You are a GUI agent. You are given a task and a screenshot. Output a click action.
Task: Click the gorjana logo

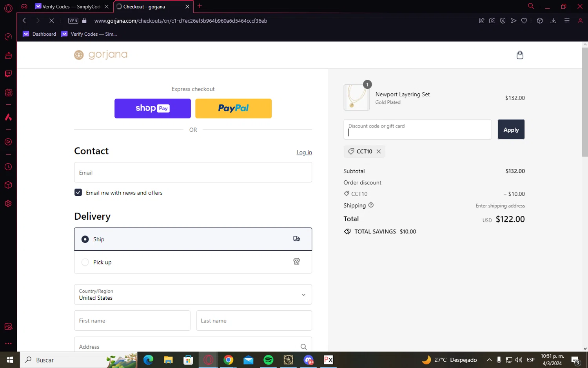point(101,55)
